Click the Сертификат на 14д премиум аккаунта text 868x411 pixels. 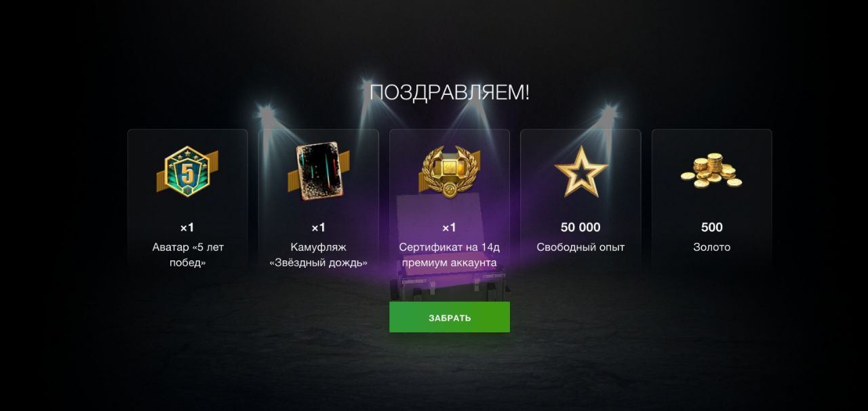pos(450,255)
